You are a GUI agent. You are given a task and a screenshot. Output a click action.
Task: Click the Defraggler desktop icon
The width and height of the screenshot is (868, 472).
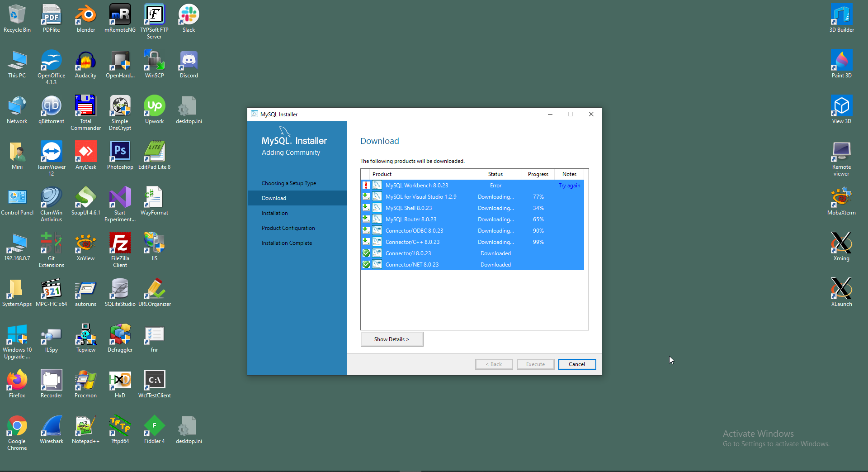point(120,339)
